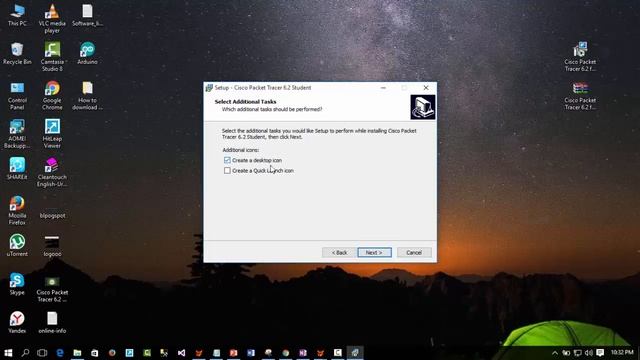Select HitLeap Viewer desktop icon
This screenshot has height=360, width=640.
point(52,134)
